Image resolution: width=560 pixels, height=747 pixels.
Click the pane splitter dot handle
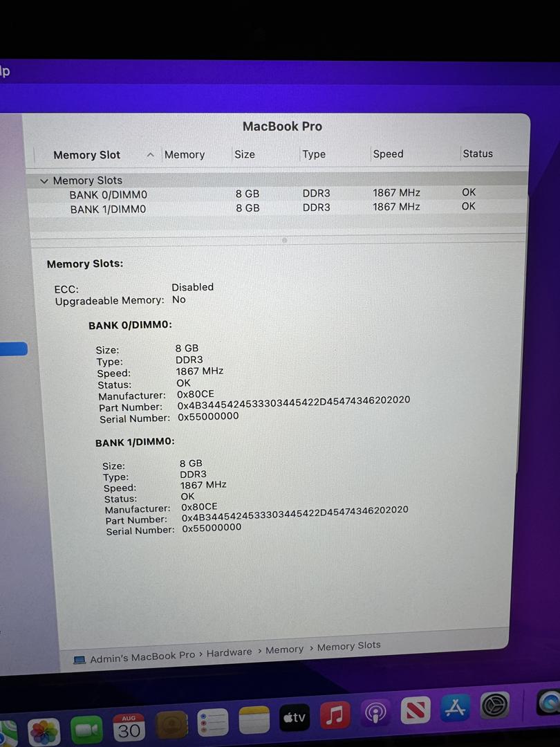284,241
